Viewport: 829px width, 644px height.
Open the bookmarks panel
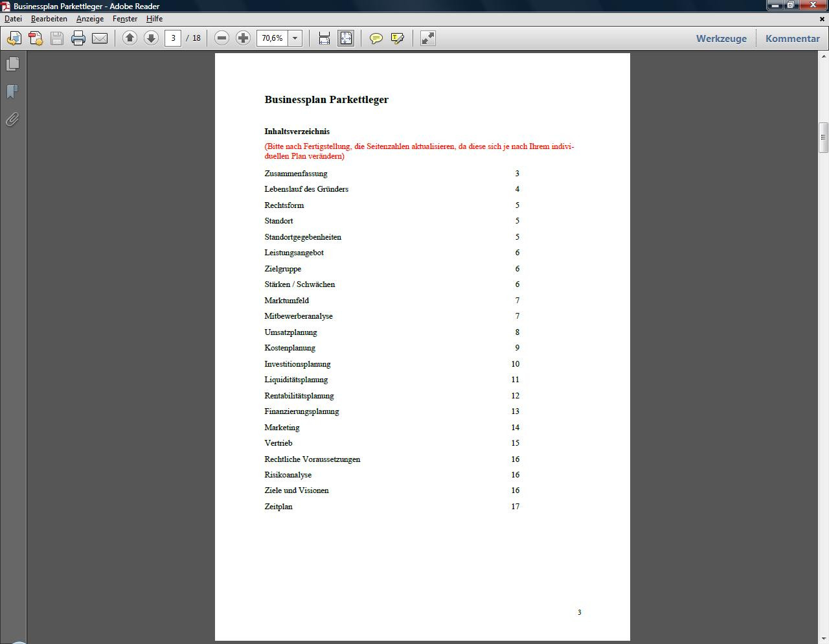click(x=12, y=91)
